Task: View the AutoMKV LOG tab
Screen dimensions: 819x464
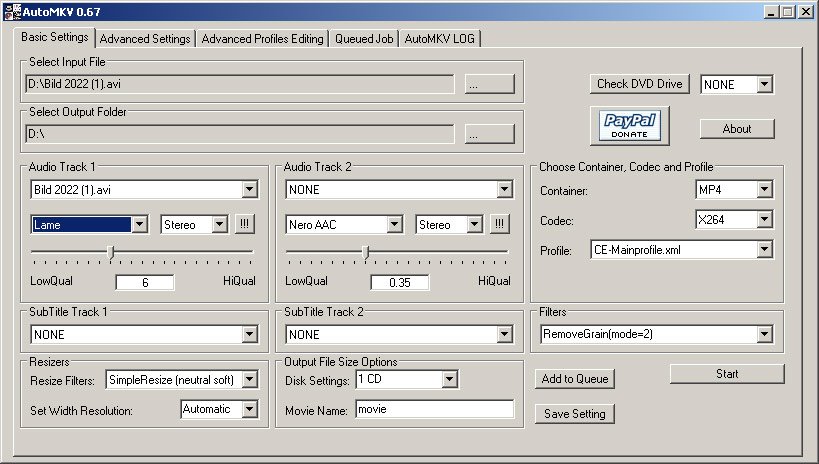Action: click(440, 39)
